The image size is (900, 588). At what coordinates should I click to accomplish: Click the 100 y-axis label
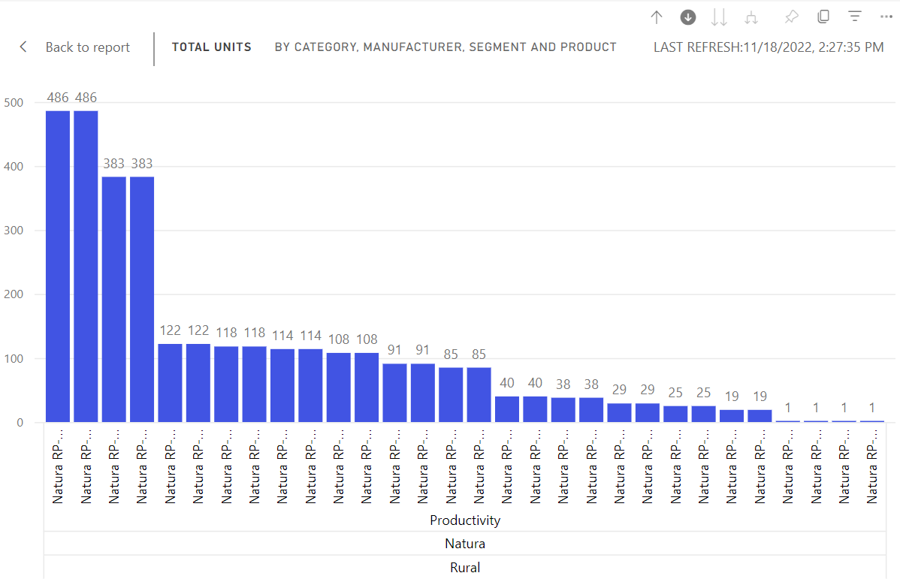[x=14, y=358]
